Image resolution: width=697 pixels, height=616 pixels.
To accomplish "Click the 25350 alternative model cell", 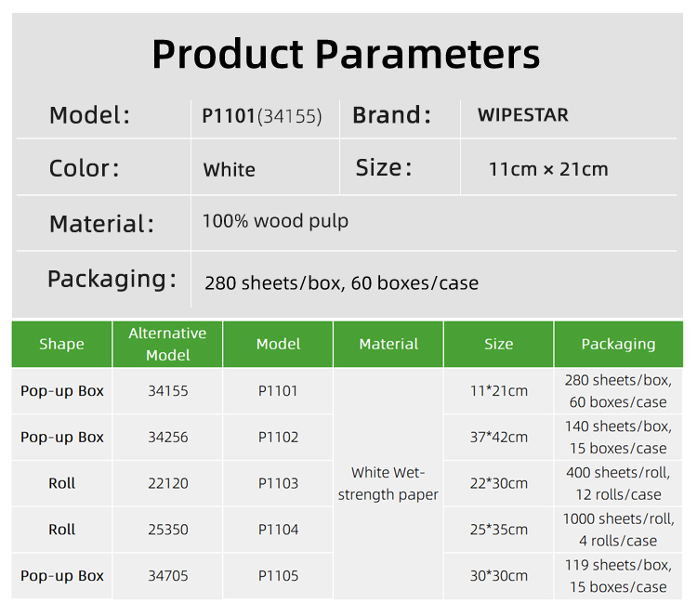I will [167, 530].
